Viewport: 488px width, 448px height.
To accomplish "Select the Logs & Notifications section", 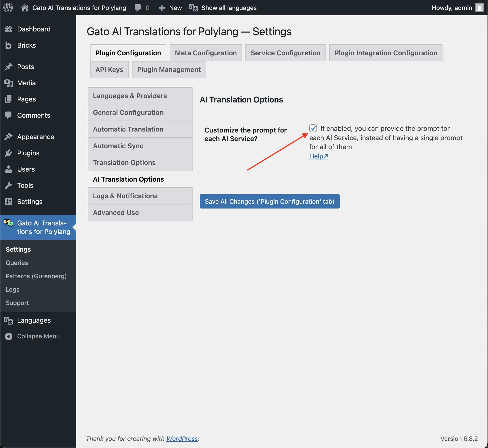I will tap(125, 196).
